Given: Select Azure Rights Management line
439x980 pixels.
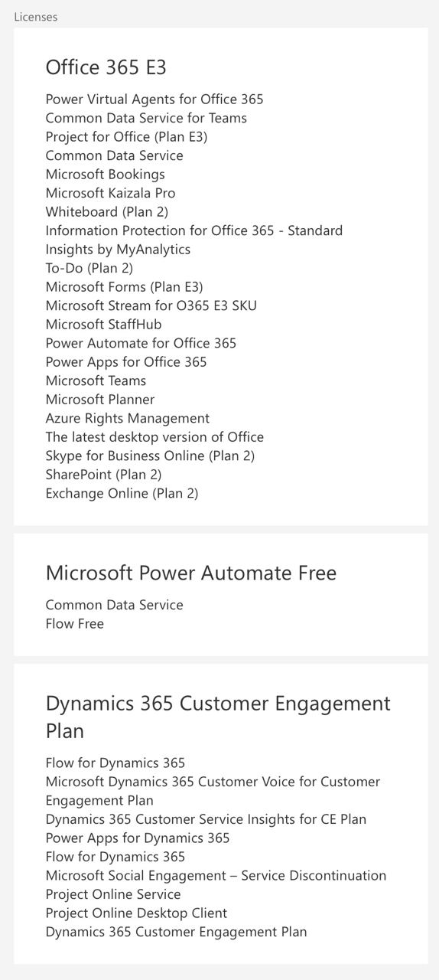Looking at the screenshot, I should 127,418.
